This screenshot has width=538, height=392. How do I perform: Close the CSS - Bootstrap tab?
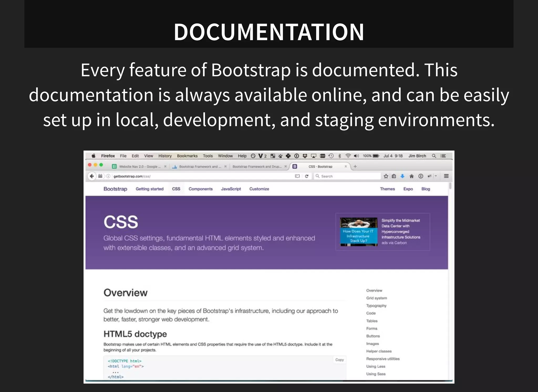346,166
